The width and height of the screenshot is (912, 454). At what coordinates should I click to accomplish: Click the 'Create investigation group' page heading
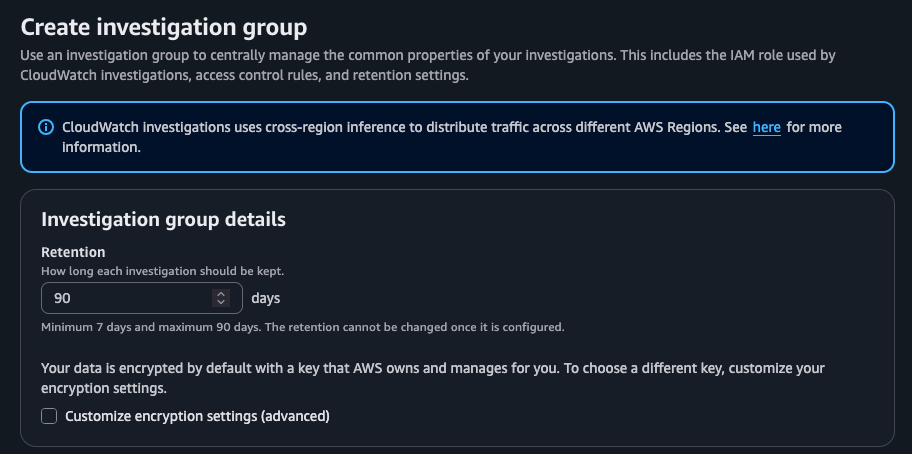click(x=164, y=26)
